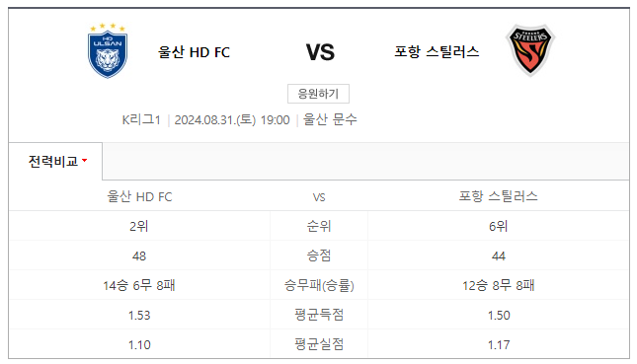
Task: Click the K리그1 league label
Action: [141, 119]
